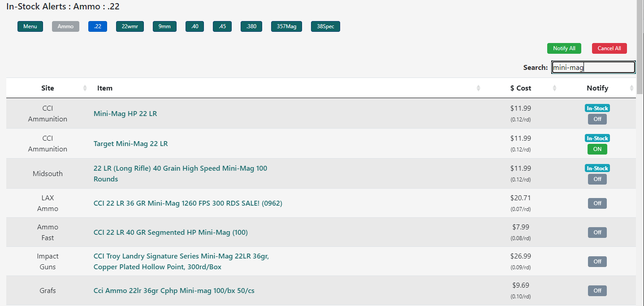Click the $7.99 price cell

coord(520,233)
